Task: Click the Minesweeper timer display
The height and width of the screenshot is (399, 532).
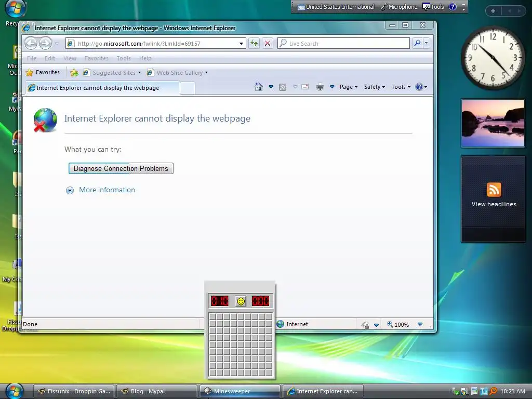Action: (x=261, y=301)
